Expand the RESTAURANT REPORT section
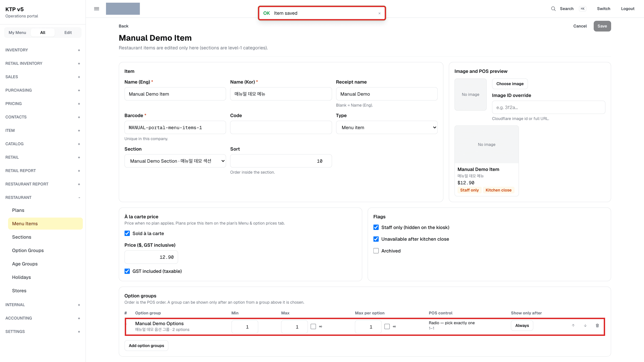The image size is (644, 362). pyautogui.click(x=42, y=184)
